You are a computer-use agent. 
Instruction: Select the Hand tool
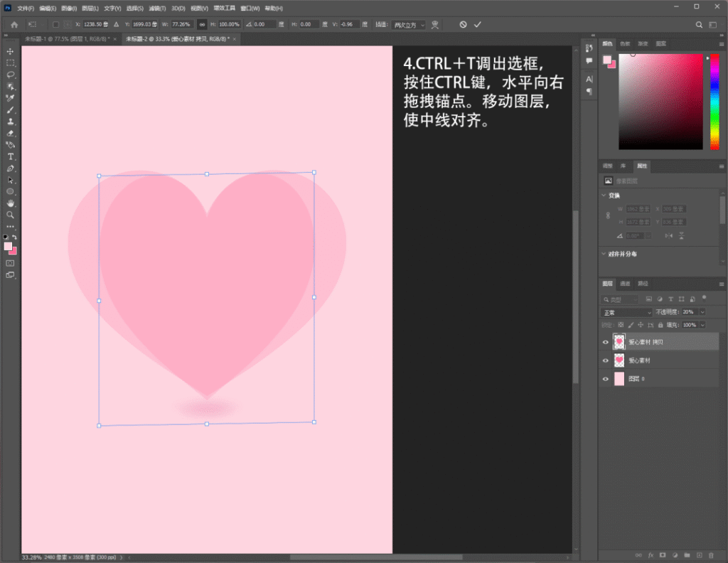10,203
